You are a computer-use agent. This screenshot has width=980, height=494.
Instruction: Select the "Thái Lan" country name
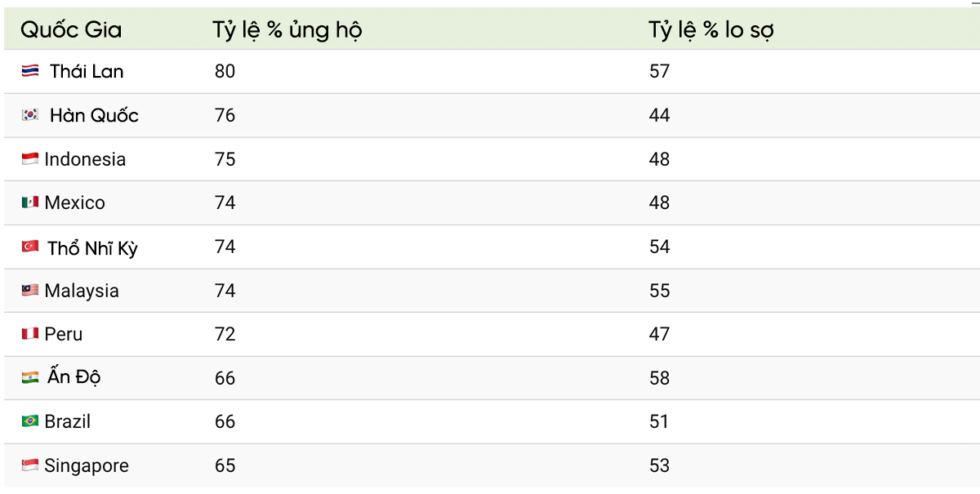[x=87, y=72]
